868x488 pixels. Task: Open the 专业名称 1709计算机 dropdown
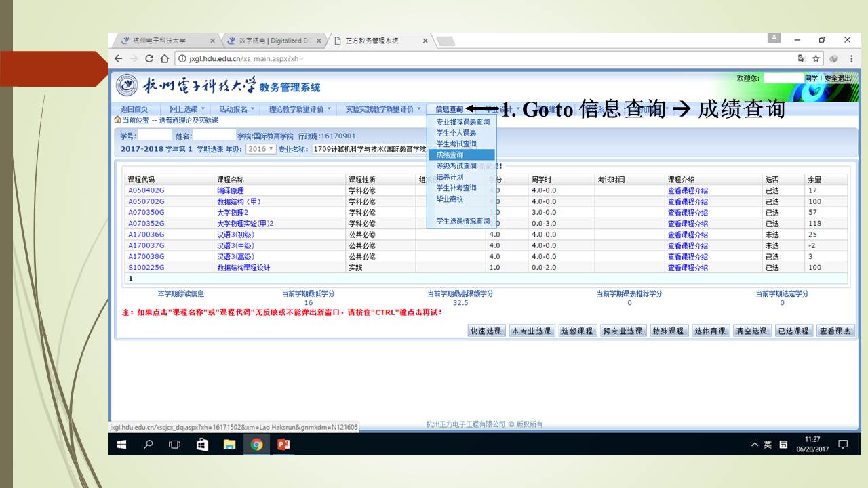(370, 149)
